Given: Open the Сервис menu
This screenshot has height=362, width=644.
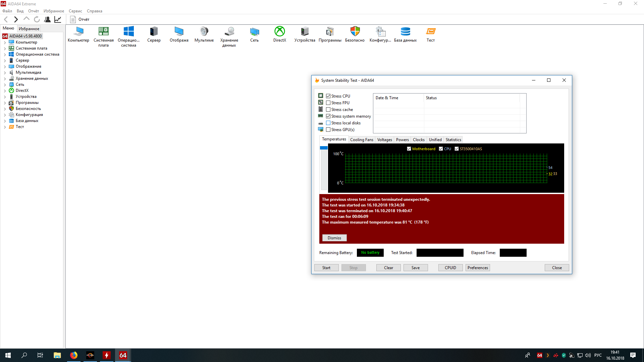Looking at the screenshot, I should point(75,11).
